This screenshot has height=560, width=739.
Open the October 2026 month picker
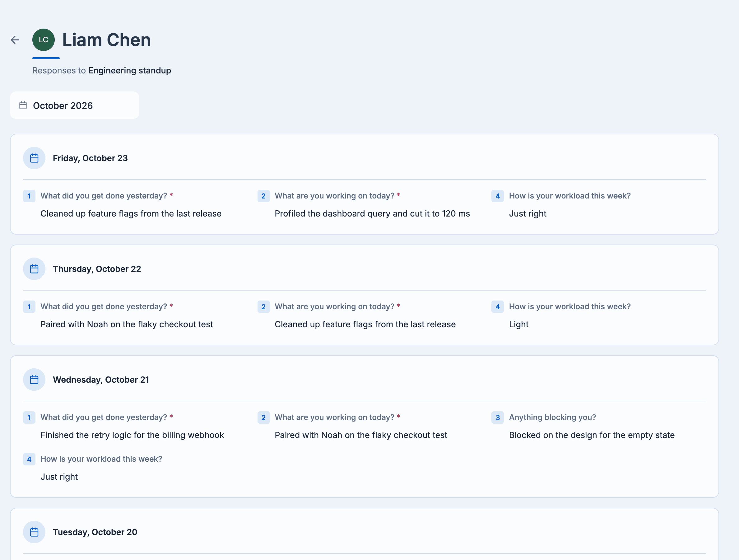pyautogui.click(x=75, y=105)
